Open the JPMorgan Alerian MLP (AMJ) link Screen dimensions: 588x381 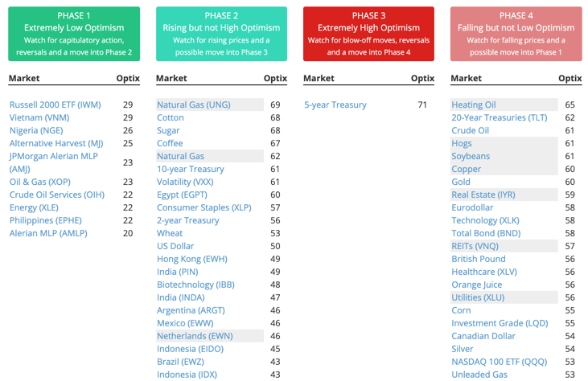click(53, 162)
